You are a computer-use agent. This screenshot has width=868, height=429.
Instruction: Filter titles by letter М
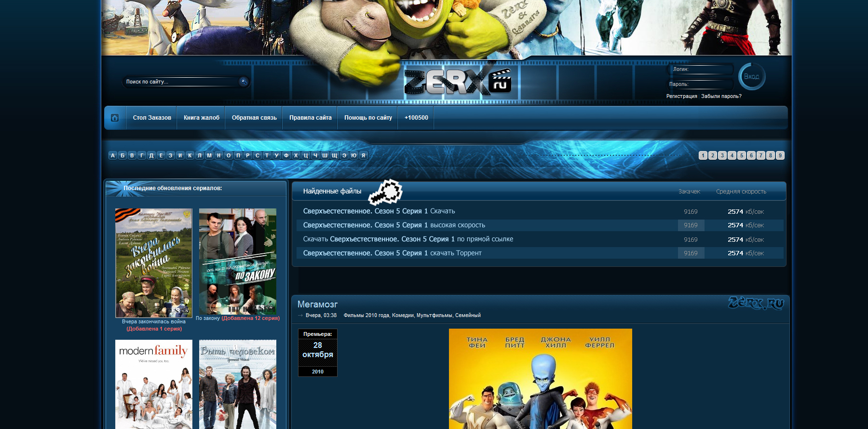209,155
